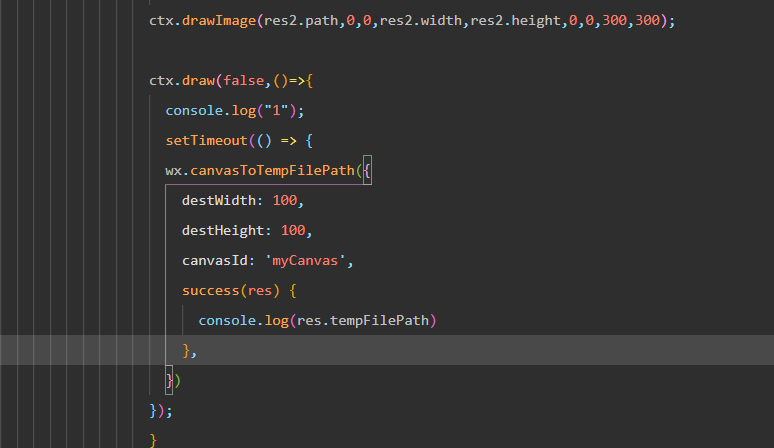Screen dimensions: 774x448
Task: Place cursor on console.log("1") line
Action: pos(234,111)
